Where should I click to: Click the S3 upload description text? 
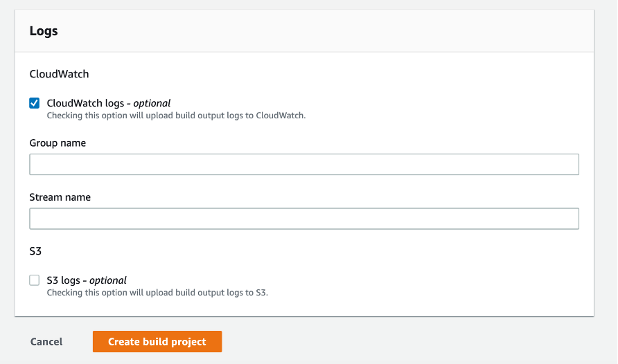(x=157, y=293)
